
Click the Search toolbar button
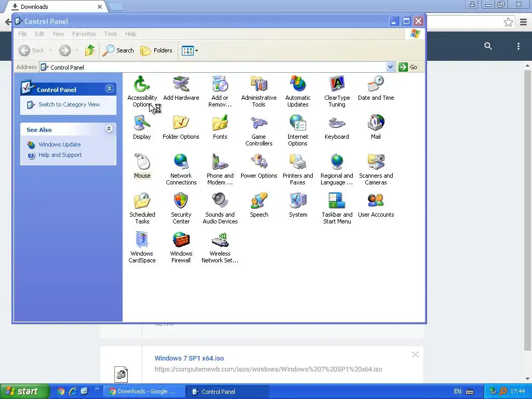point(118,50)
